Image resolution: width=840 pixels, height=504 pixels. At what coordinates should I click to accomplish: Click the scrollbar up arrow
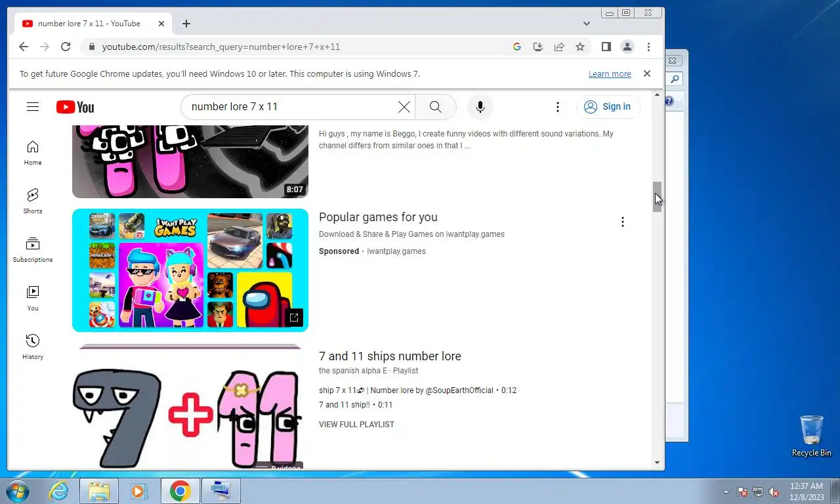tap(657, 95)
